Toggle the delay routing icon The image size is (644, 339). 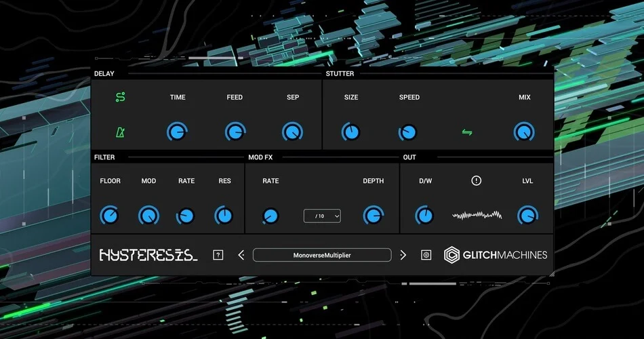tap(121, 97)
